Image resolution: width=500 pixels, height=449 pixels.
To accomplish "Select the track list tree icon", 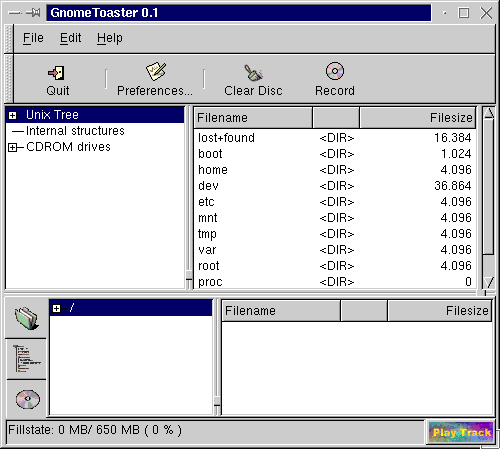I will click(26, 359).
